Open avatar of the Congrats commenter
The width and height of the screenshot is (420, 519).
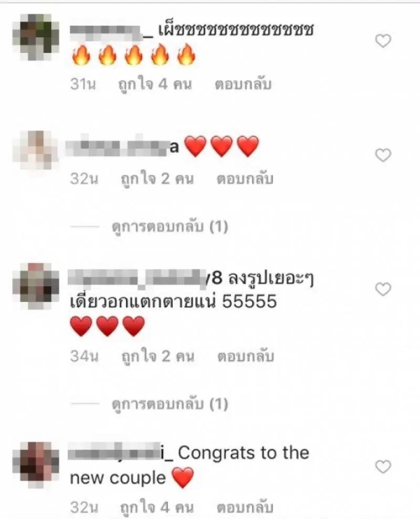(x=36, y=465)
